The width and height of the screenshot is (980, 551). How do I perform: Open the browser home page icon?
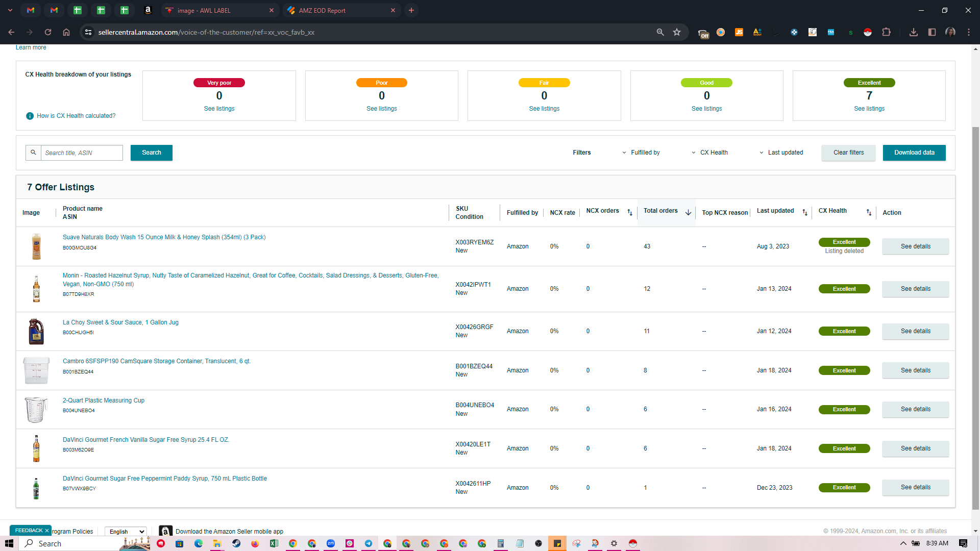[x=66, y=32]
